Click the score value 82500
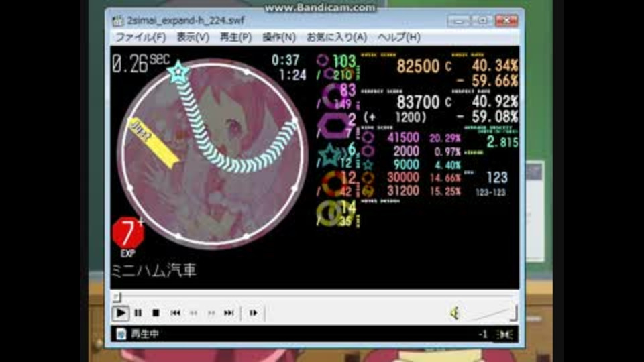 (x=418, y=66)
